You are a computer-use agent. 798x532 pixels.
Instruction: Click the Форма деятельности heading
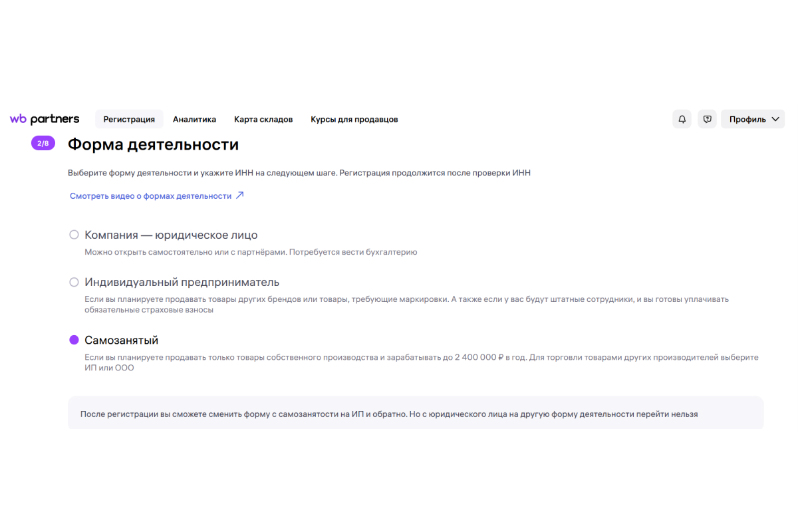click(x=154, y=144)
